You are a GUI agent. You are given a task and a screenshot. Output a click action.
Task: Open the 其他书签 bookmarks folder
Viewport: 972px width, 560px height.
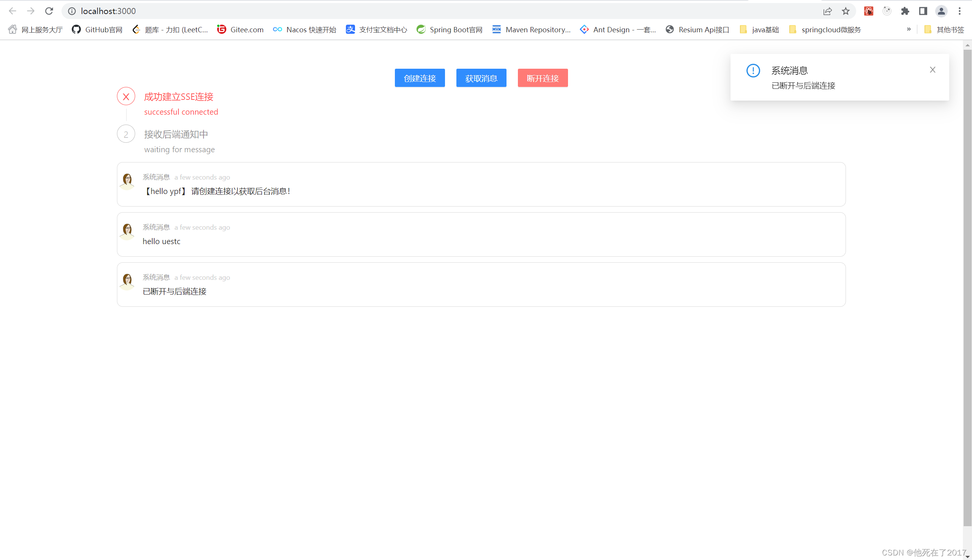point(945,30)
